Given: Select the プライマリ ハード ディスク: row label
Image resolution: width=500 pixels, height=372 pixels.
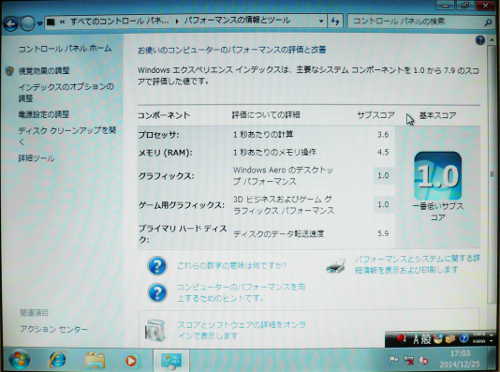Looking at the screenshot, I should click(182, 234).
